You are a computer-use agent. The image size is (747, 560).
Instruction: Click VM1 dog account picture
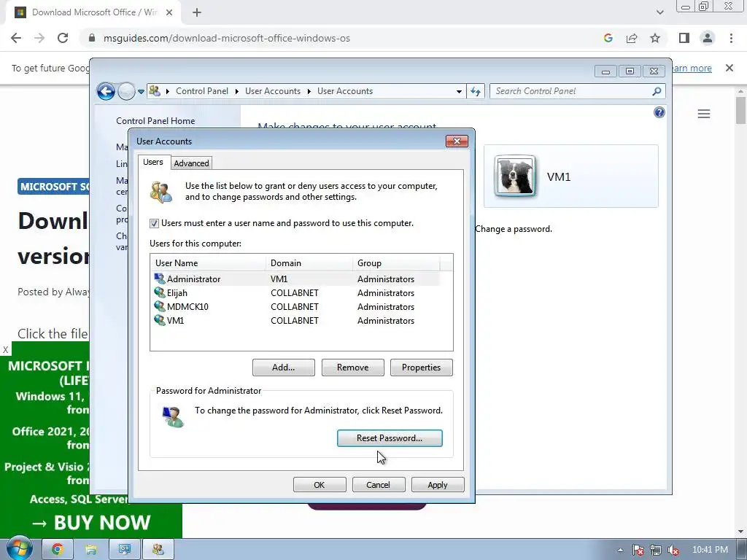(515, 176)
